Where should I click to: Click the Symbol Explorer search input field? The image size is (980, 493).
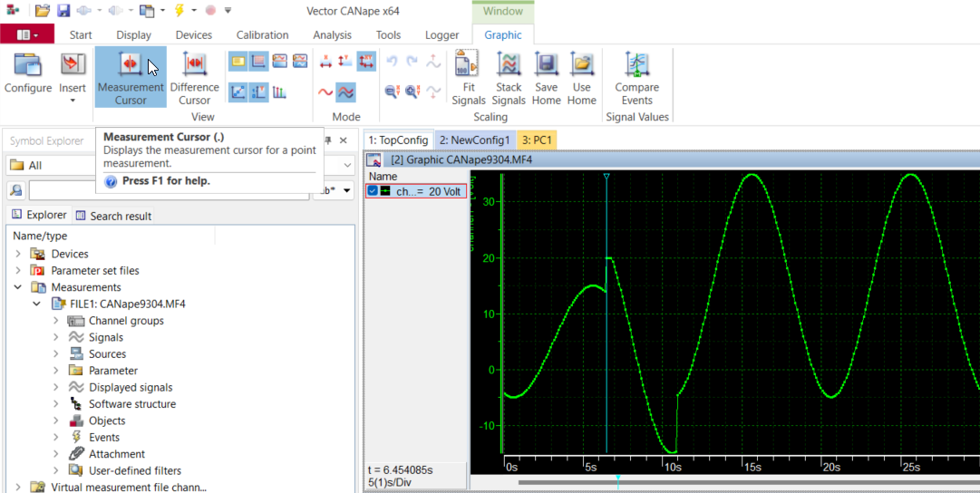click(x=169, y=190)
